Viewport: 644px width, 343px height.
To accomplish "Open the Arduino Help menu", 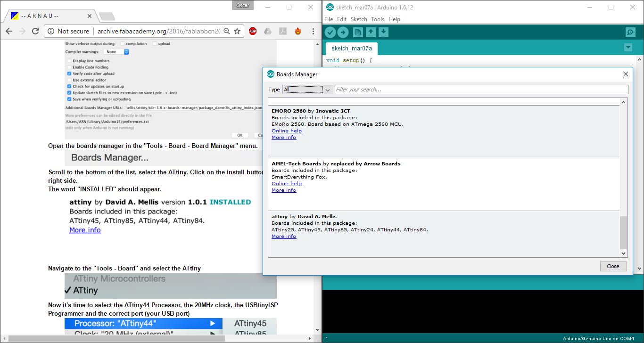I will (x=394, y=19).
